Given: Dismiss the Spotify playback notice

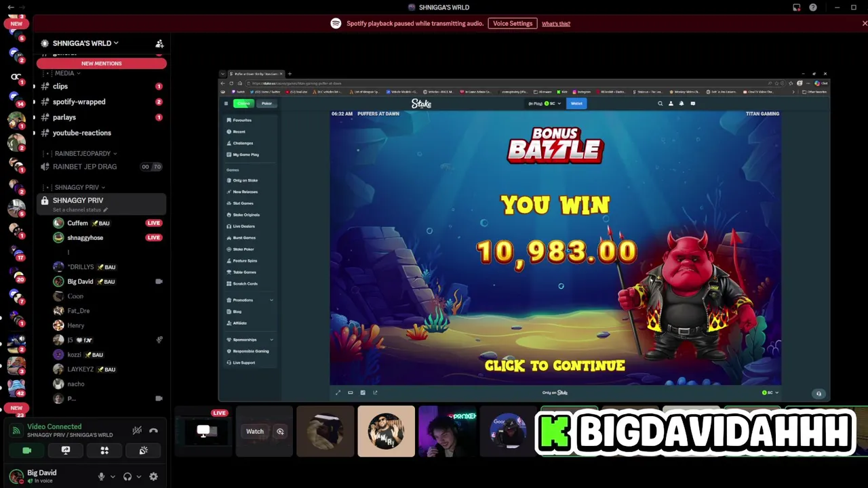Looking at the screenshot, I should [x=865, y=24].
